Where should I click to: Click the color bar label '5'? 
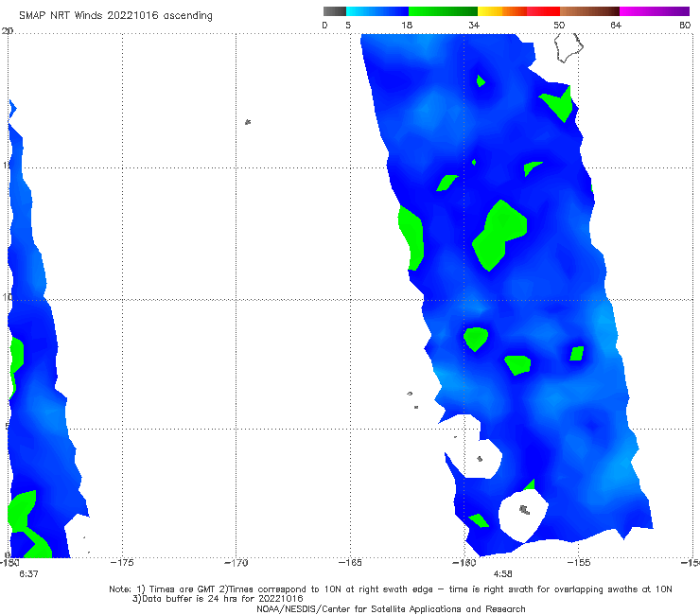(348, 25)
